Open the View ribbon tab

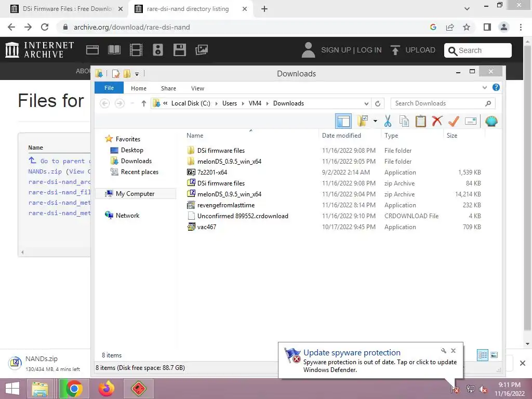pyautogui.click(x=197, y=88)
